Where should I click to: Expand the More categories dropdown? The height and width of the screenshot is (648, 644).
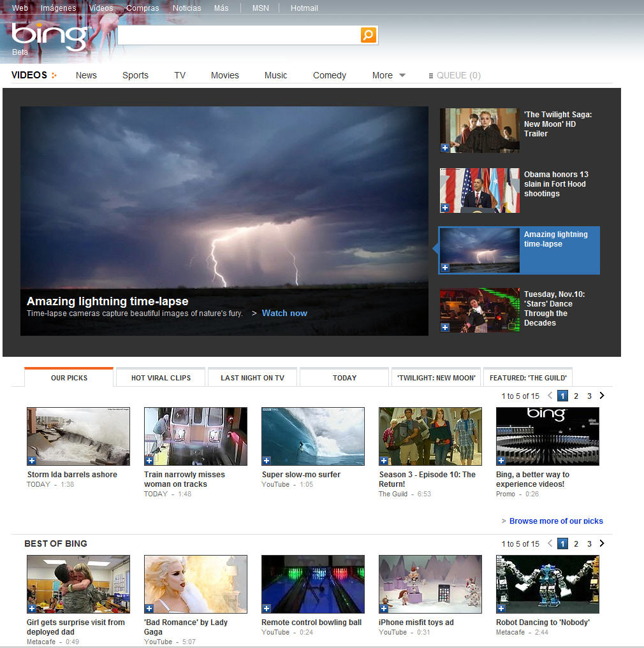[388, 76]
